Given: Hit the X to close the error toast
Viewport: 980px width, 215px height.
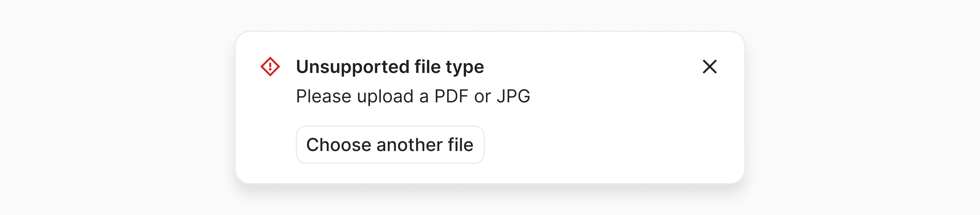Looking at the screenshot, I should pyautogui.click(x=709, y=67).
